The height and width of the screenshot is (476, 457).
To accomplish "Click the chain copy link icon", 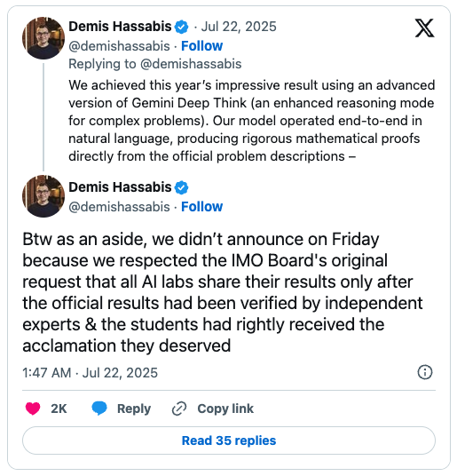I will 179,409.
